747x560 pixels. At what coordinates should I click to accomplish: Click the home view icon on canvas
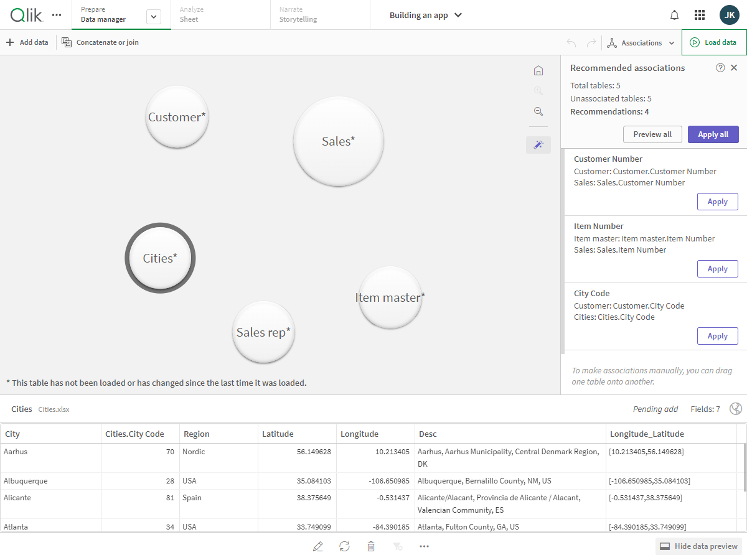[538, 70]
